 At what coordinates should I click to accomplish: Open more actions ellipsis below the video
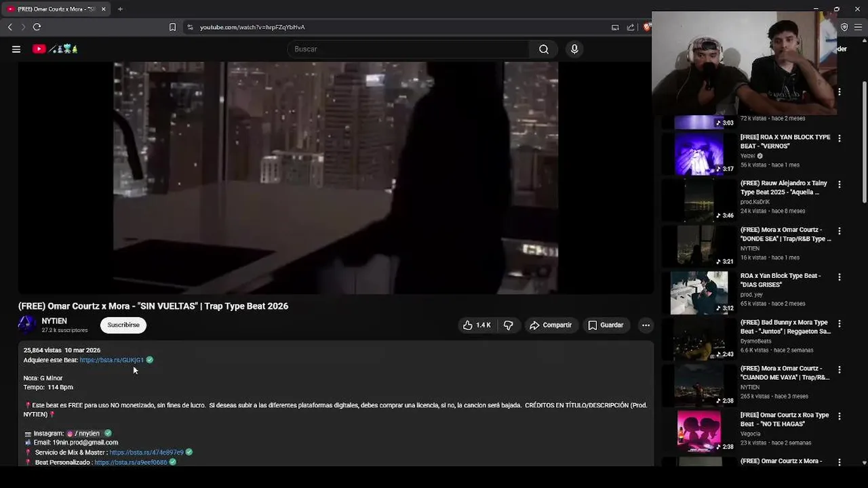click(x=646, y=325)
